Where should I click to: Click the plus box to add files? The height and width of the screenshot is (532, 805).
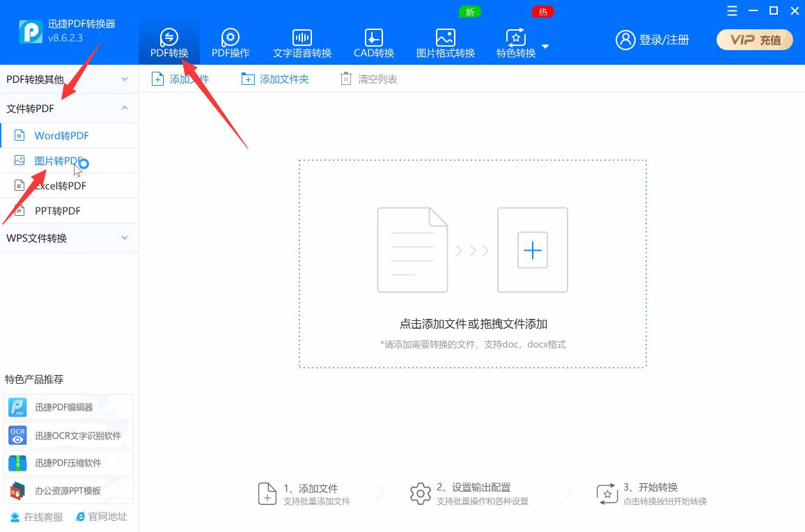coord(533,250)
